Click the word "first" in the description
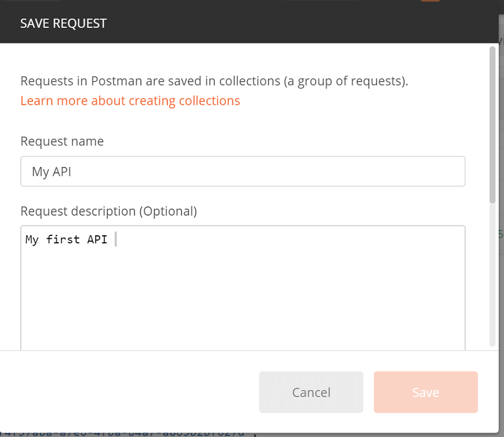 pos(63,239)
